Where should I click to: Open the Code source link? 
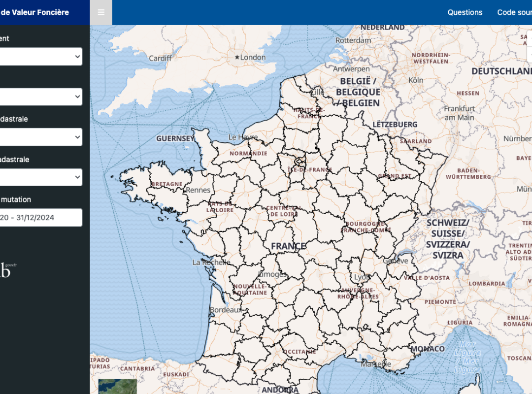pyautogui.click(x=514, y=12)
